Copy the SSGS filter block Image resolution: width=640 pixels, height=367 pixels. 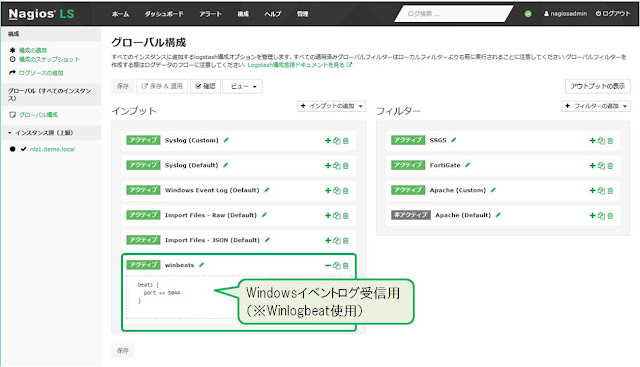click(x=601, y=141)
